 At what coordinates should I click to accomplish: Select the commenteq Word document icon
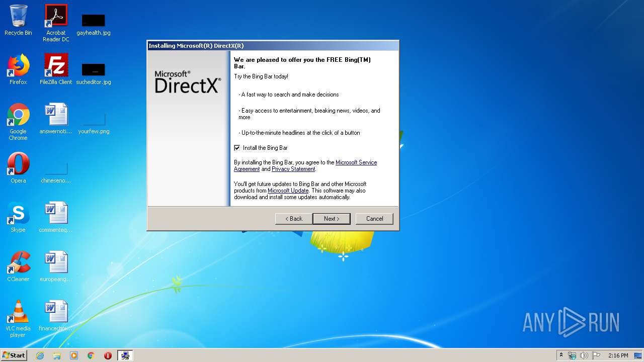point(56,217)
